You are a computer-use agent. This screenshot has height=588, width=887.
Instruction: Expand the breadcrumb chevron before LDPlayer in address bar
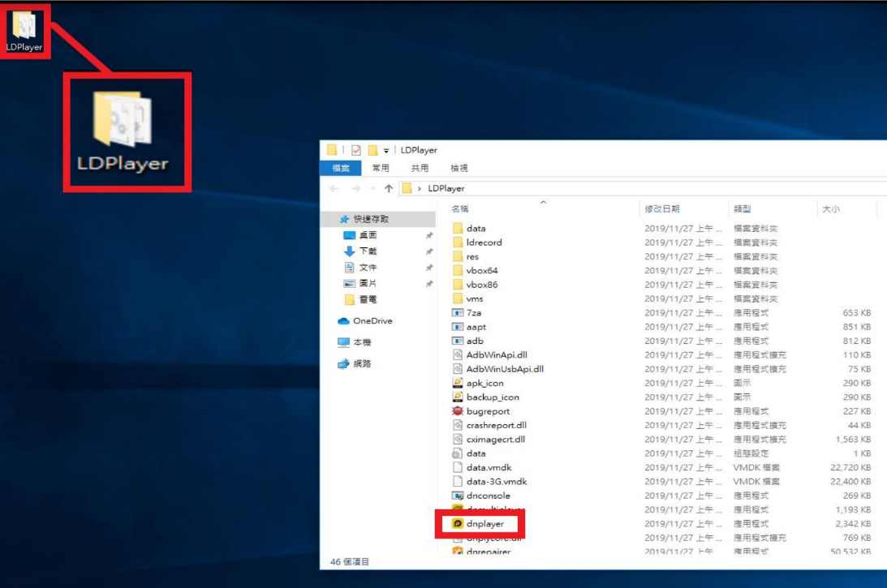click(420, 188)
